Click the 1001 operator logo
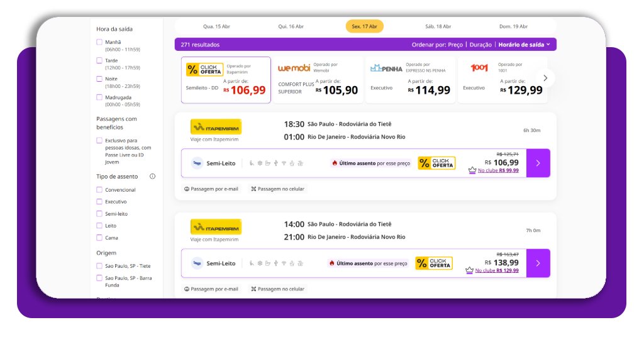This screenshot has height=337, width=644. click(x=479, y=68)
